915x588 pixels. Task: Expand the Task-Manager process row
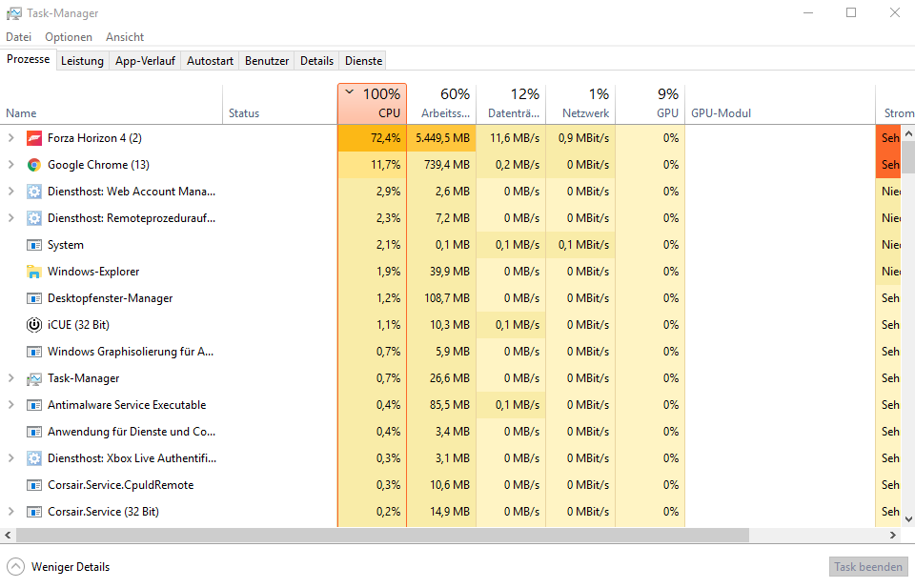pos(10,378)
